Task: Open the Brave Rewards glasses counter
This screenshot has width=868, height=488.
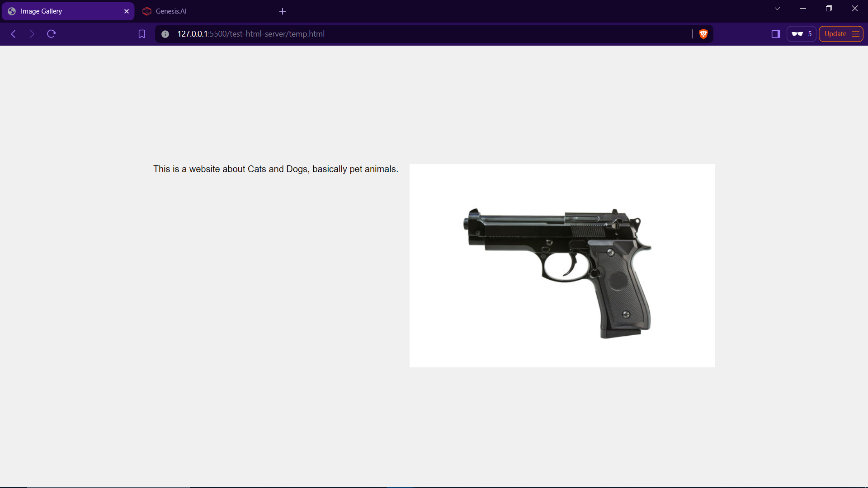Action: (801, 34)
